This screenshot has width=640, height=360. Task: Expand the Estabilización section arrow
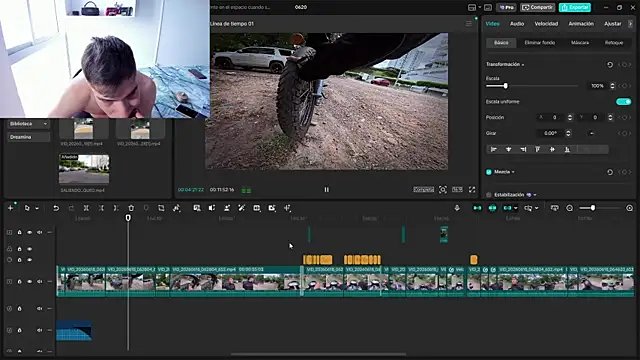535,195
